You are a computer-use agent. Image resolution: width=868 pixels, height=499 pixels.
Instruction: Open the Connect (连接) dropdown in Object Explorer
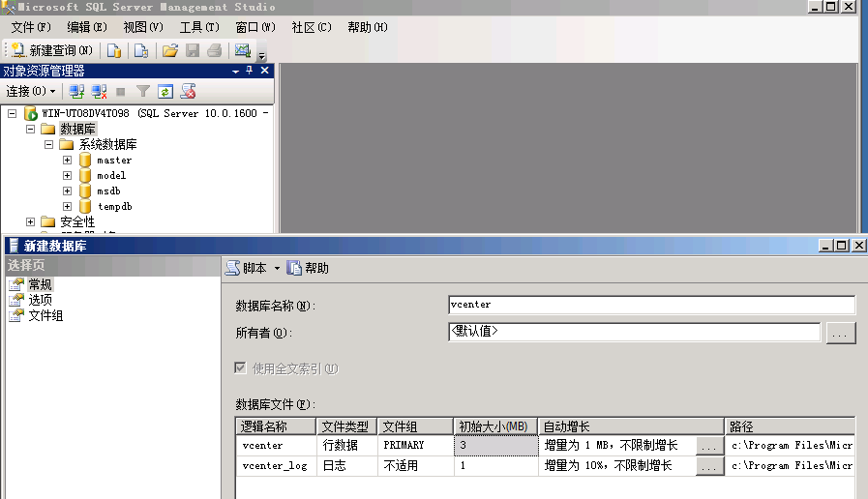(31, 91)
